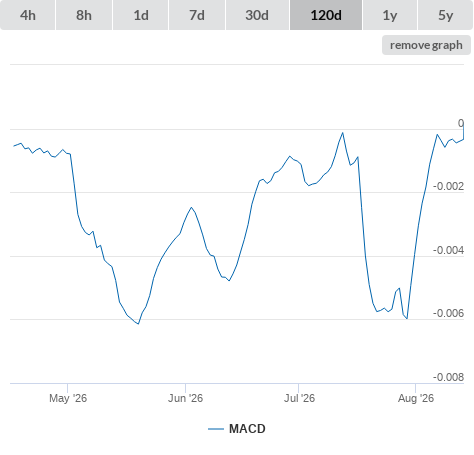This screenshot has width=474, height=455.
Task: Click the blue MACD legend line swatch
Action: click(x=216, y=429)
